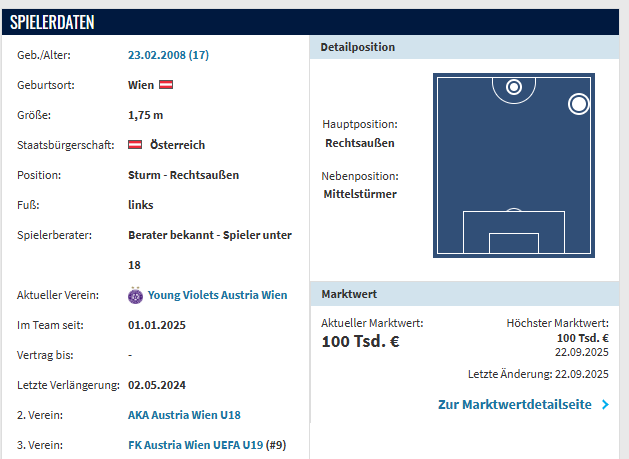Image resolution: width=629 pixels, height=459 pixels.
Task: Click the penalty box on the pitch graphic
Action: click(x=513, y=232)
